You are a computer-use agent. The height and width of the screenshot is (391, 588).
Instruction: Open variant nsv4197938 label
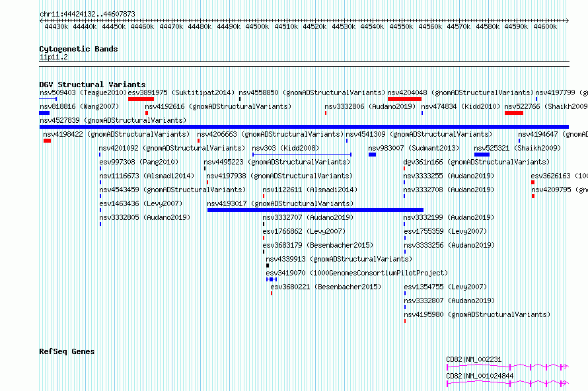(x=279, y=176)
